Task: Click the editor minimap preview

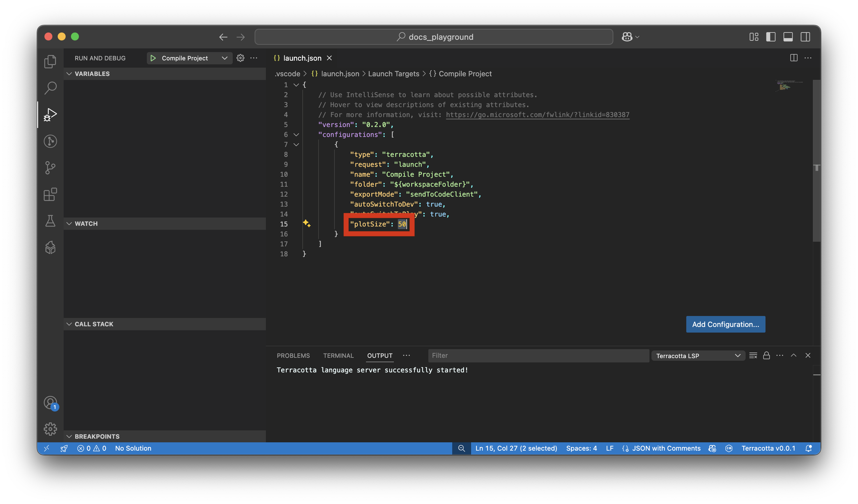Action: 789,86
